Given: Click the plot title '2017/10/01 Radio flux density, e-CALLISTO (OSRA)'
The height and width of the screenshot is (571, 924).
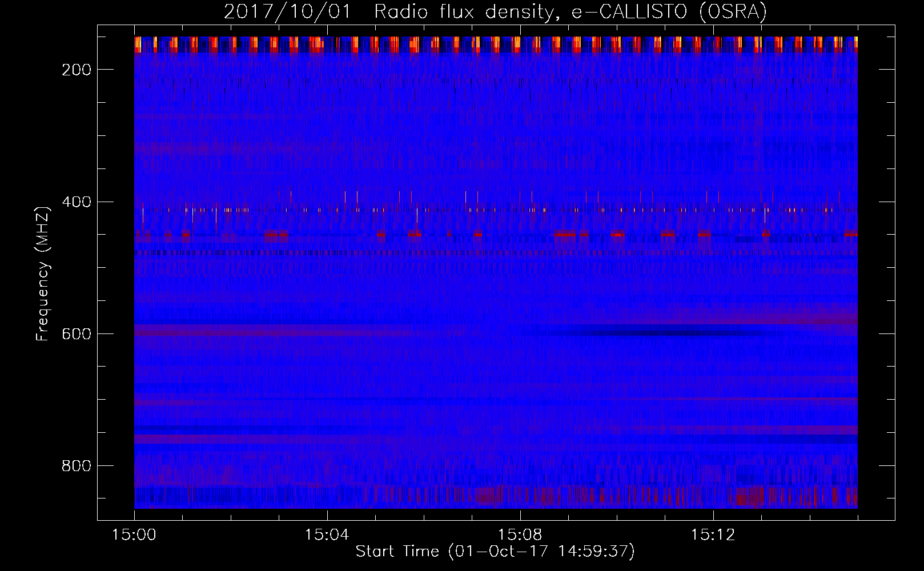Looking at the screenshot, I should 495,11.
